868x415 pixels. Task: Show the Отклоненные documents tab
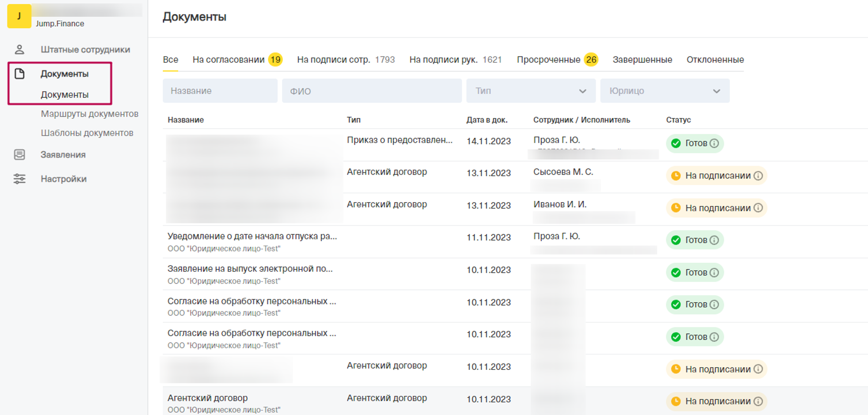coord(715,60)
